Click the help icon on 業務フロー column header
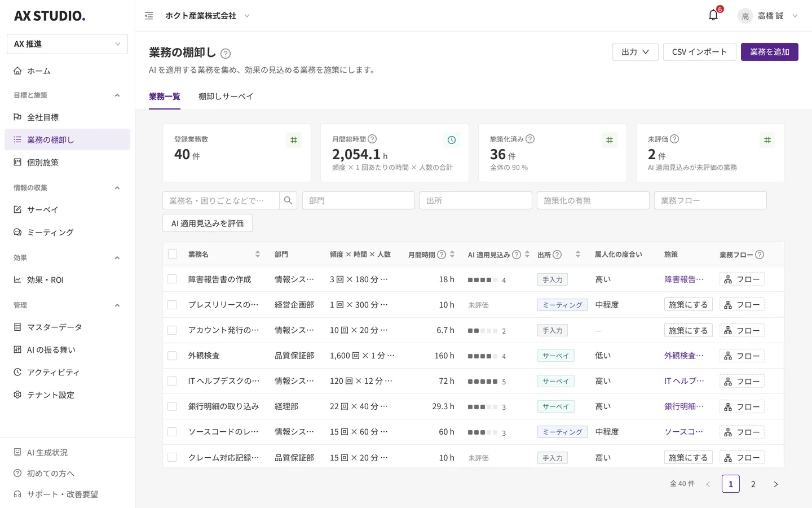Viewport: 812px width, 508px height. (760, 255)
